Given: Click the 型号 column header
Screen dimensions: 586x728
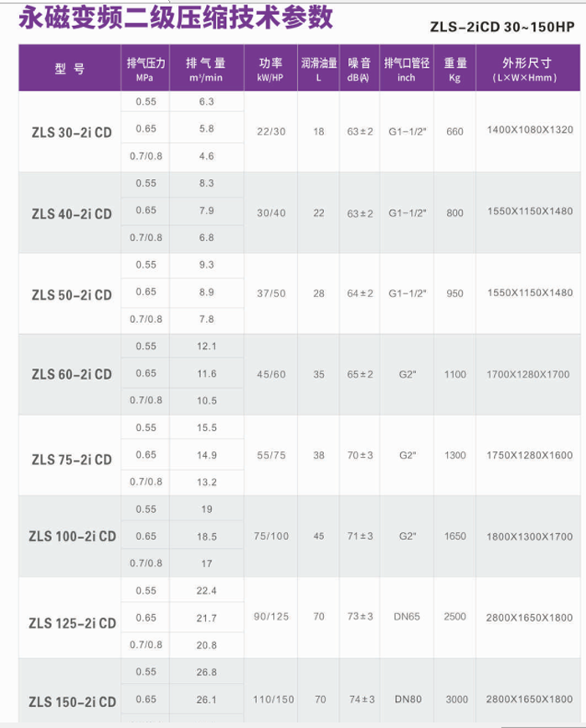Looking at the screenshot, I should [70, 69].
